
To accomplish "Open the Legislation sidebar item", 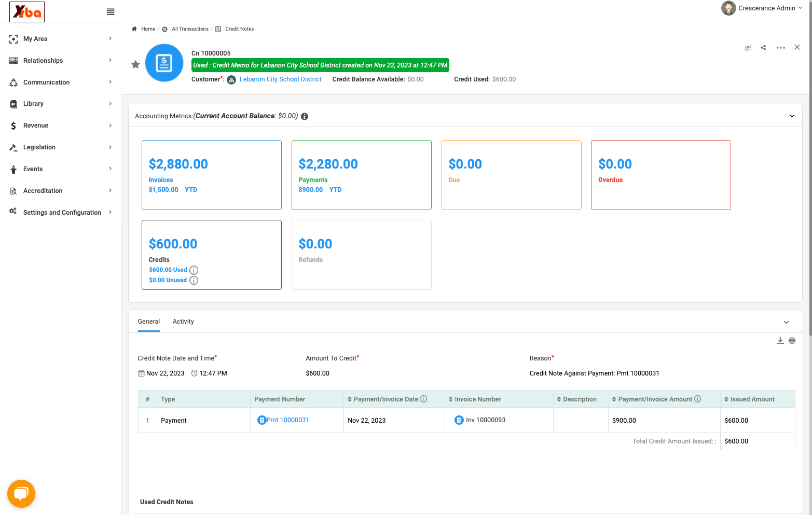I will [x=61, y=147].
